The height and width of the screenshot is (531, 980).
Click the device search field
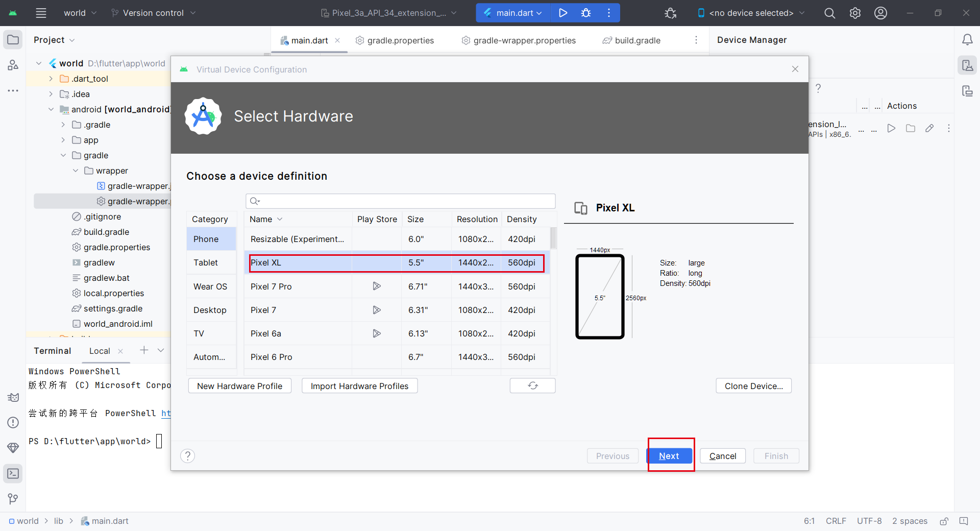pyautogui.click(x=400, y=201)
